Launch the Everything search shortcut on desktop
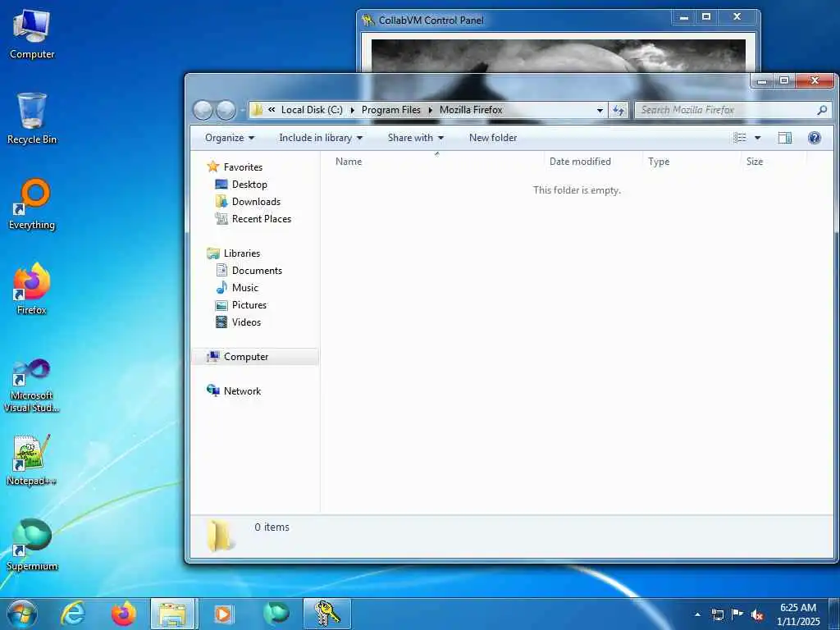Viewport: 840px width, 630px height. 32,204
